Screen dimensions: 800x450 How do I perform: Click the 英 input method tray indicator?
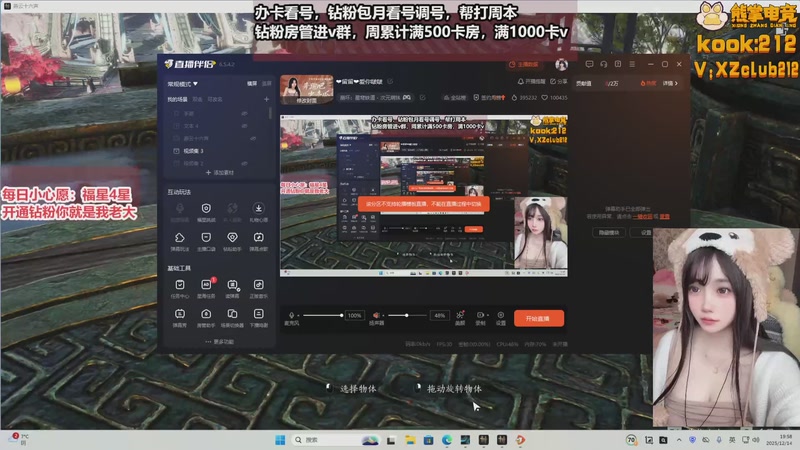coord(732,440)
